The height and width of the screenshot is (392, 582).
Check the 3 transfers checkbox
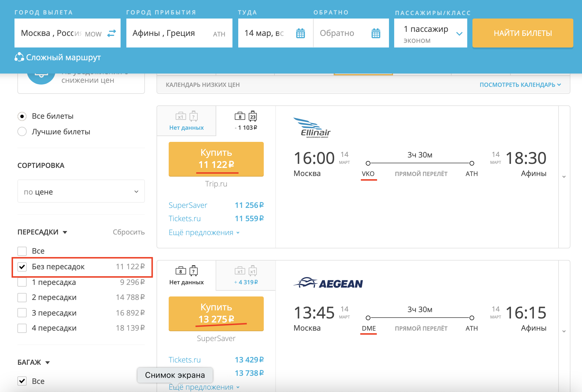click(22, 313)
